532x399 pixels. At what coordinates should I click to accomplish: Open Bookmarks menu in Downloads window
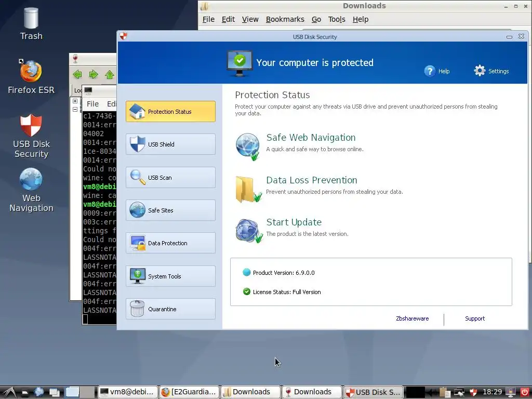pos(285,19)
